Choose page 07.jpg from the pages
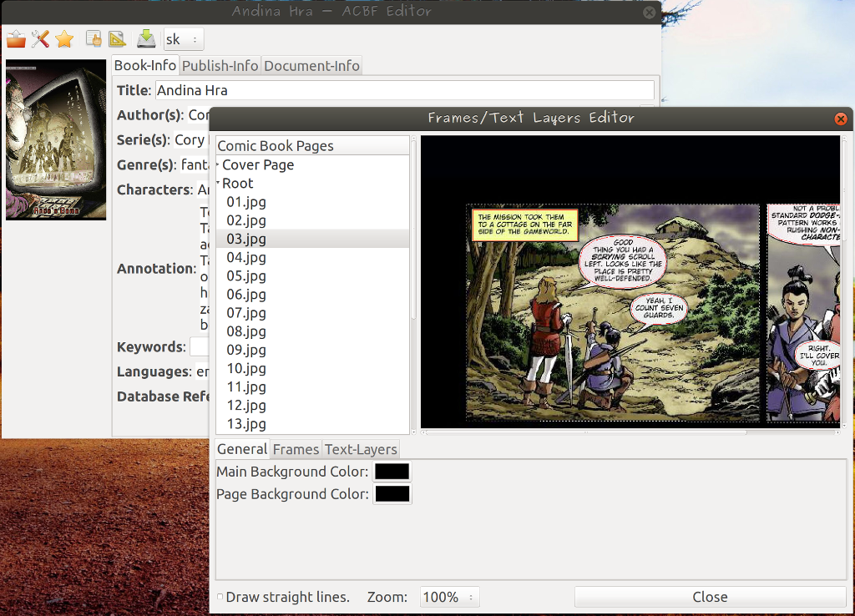 (246, 313)
